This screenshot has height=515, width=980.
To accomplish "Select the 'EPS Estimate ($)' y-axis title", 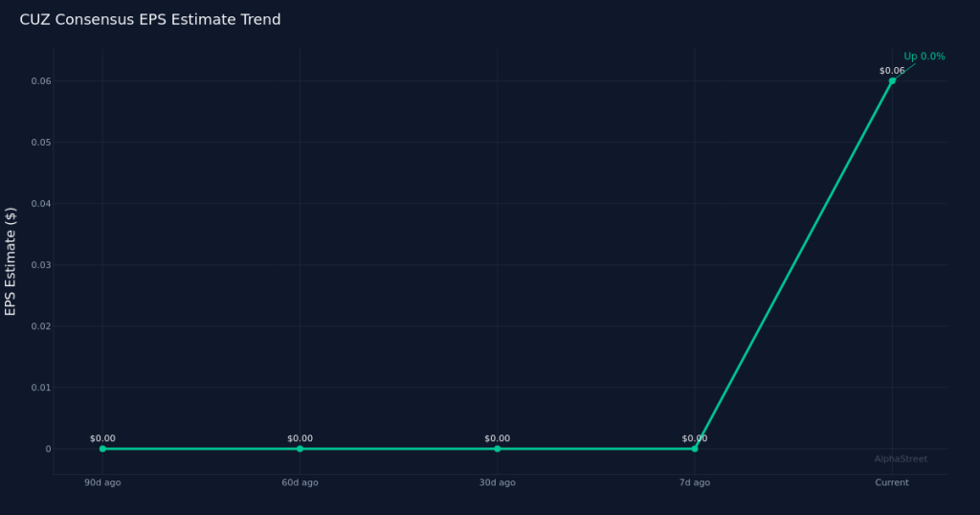I will click(x=11, y=260).
